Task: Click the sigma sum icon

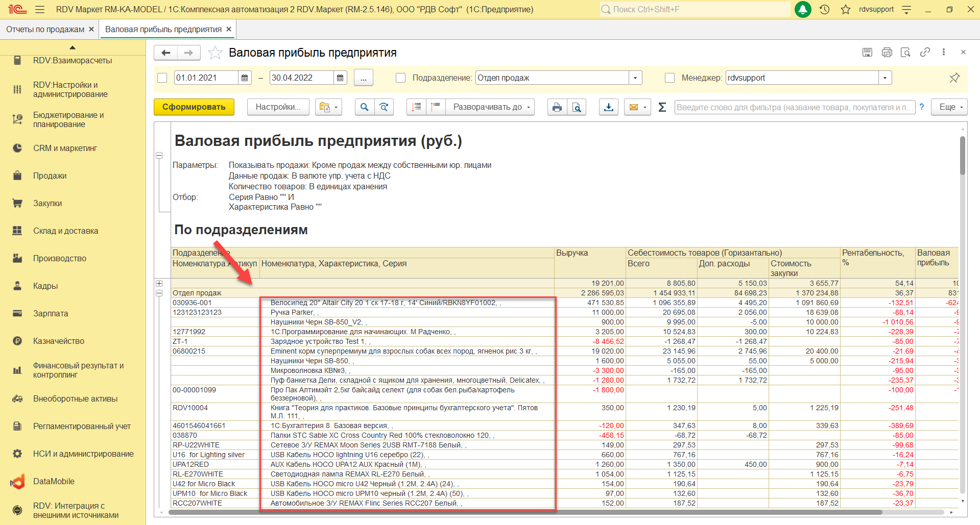Action: 662,107
